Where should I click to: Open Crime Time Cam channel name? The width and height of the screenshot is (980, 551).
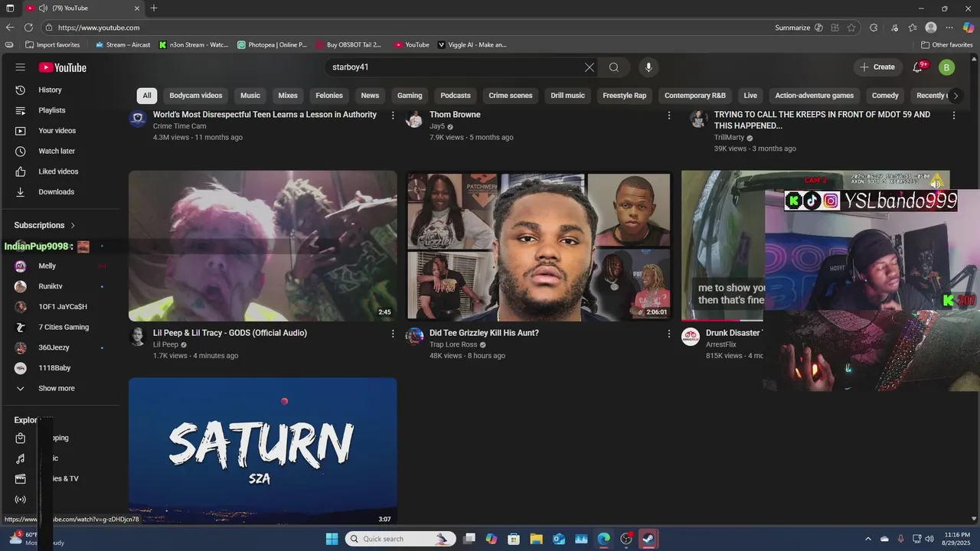(179, 126)
